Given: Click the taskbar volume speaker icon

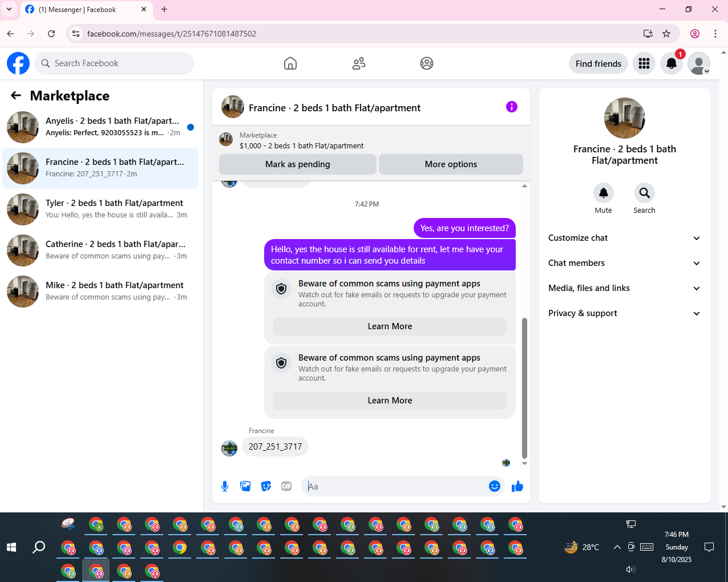Looking at the screenshot, I should pos(630,569).
